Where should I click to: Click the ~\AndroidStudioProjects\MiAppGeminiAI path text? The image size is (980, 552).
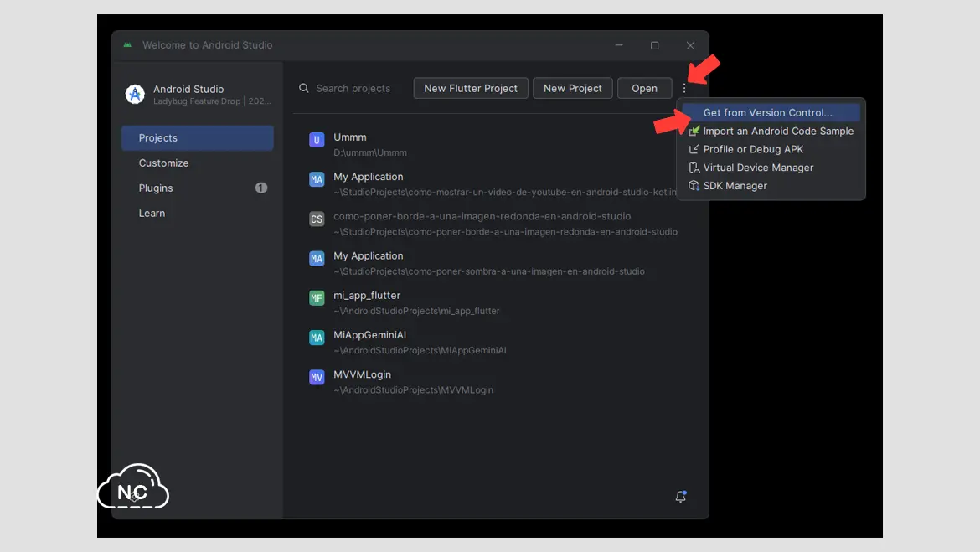click(420, 350)
